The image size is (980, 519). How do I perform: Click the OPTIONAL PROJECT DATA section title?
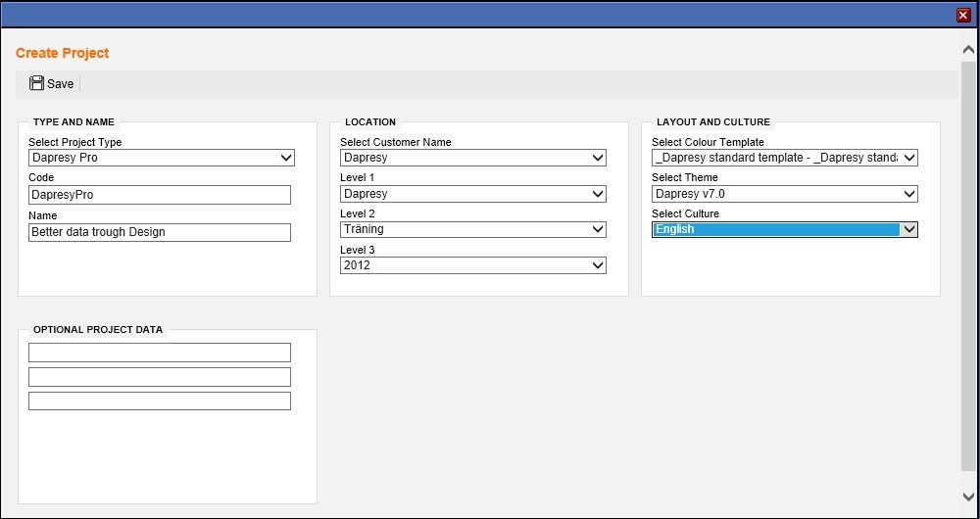point(97,329)
